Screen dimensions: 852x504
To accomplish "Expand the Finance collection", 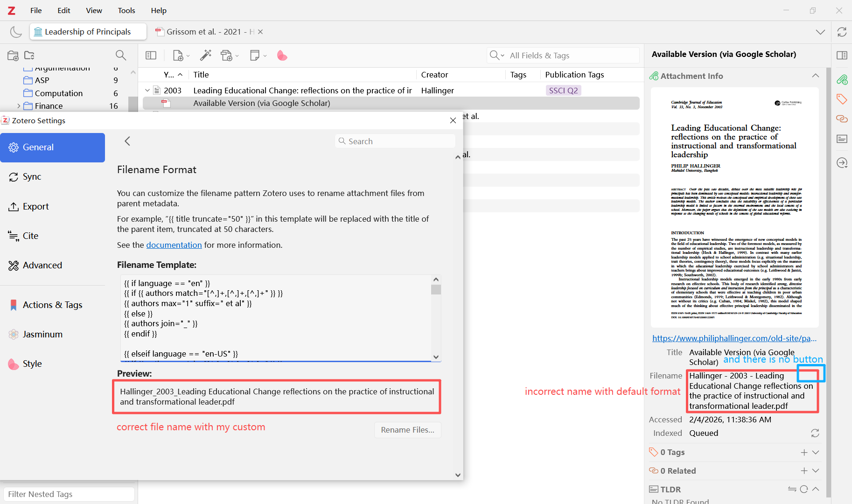I will 19,106.
